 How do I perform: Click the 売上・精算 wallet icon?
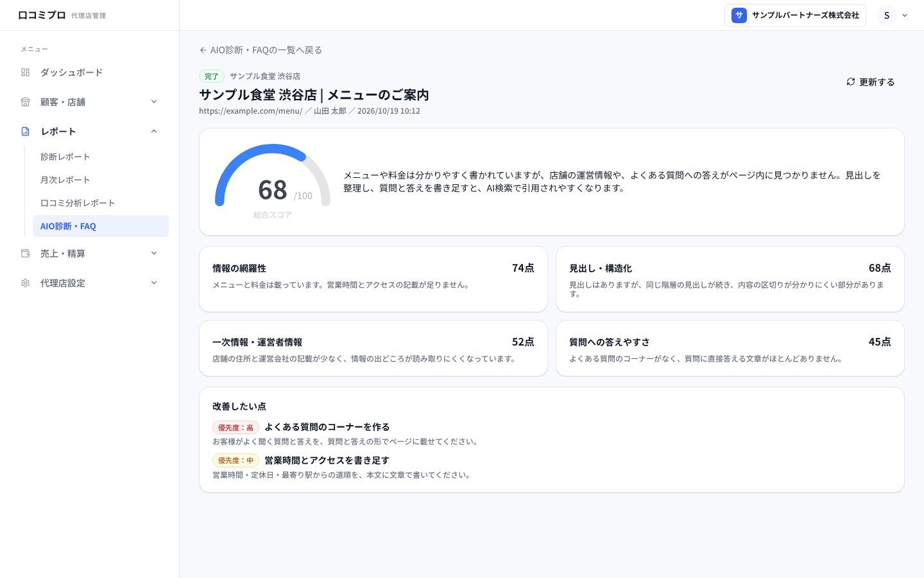click(x=26, y=254)
